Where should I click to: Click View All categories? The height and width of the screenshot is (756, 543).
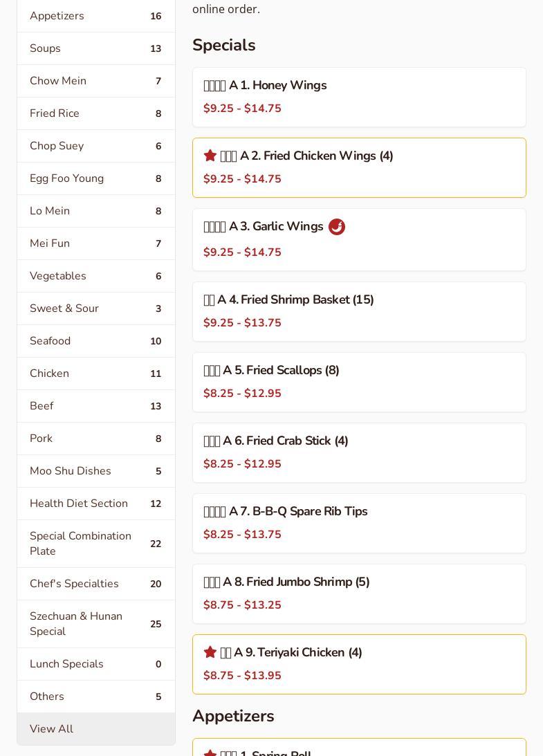[95, 729]
